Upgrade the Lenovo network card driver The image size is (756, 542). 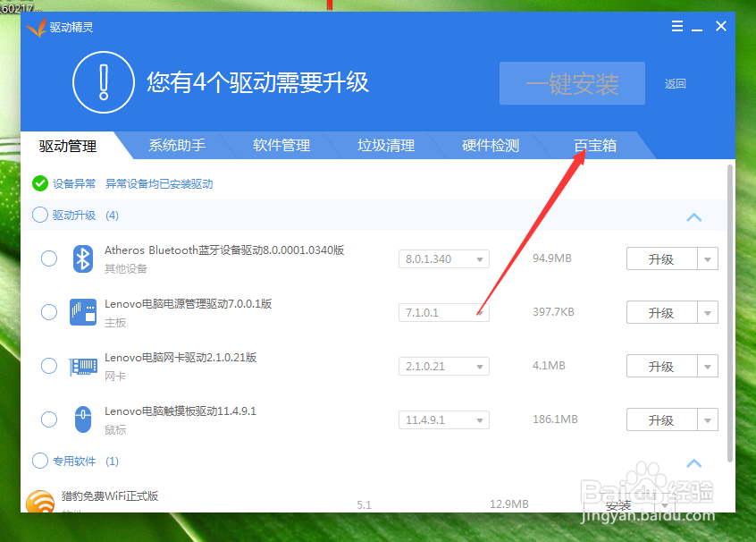pos(661,367)
